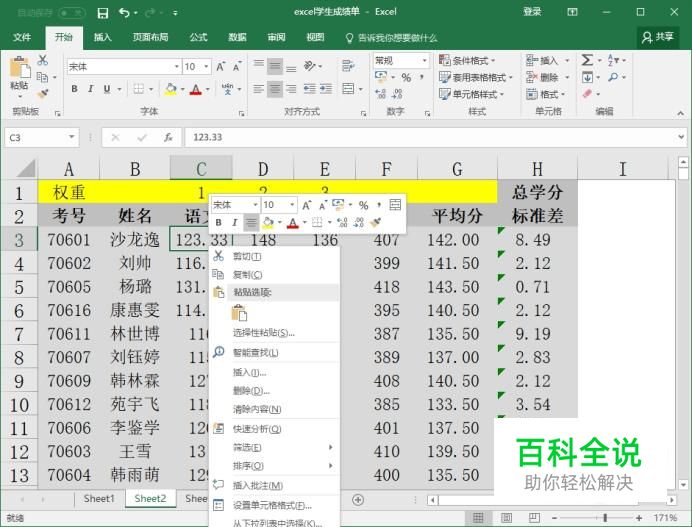
Task: Switch to the 公式 ribbon tab
Action: click(x=198, y=38)
